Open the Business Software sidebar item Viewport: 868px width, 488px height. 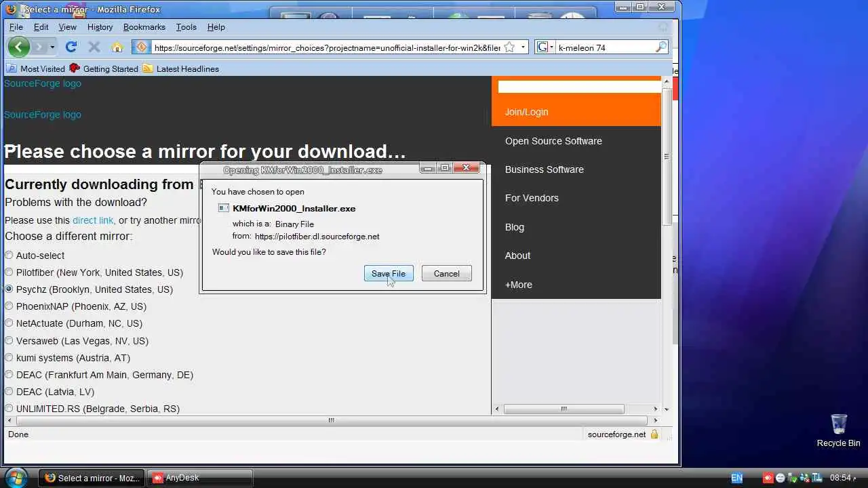[x=545, y=169]
